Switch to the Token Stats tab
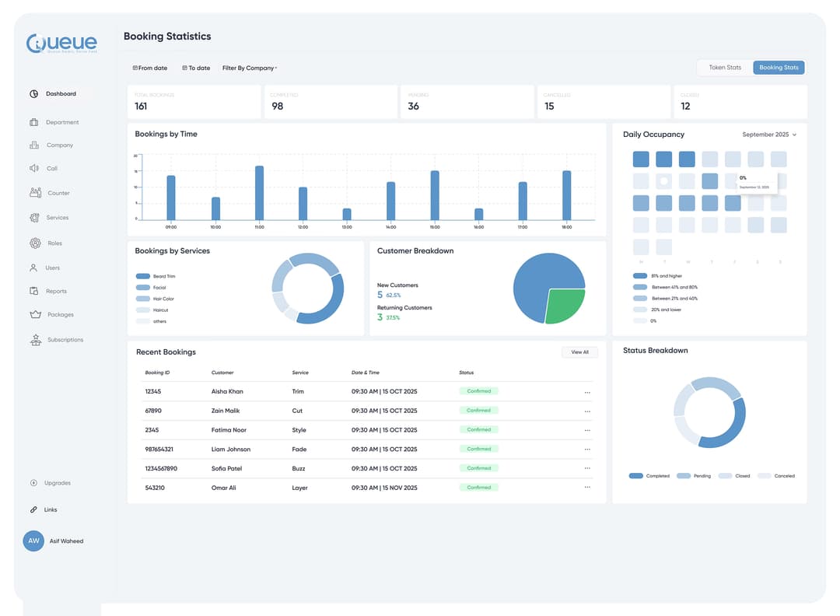 point(724,68)
